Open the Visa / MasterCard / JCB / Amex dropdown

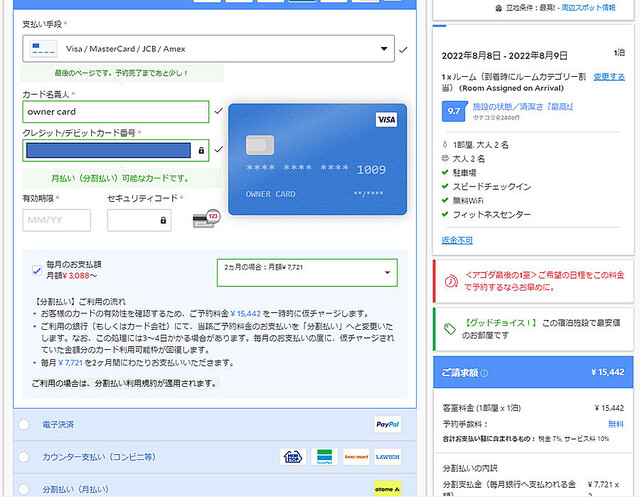pos(208,48)
